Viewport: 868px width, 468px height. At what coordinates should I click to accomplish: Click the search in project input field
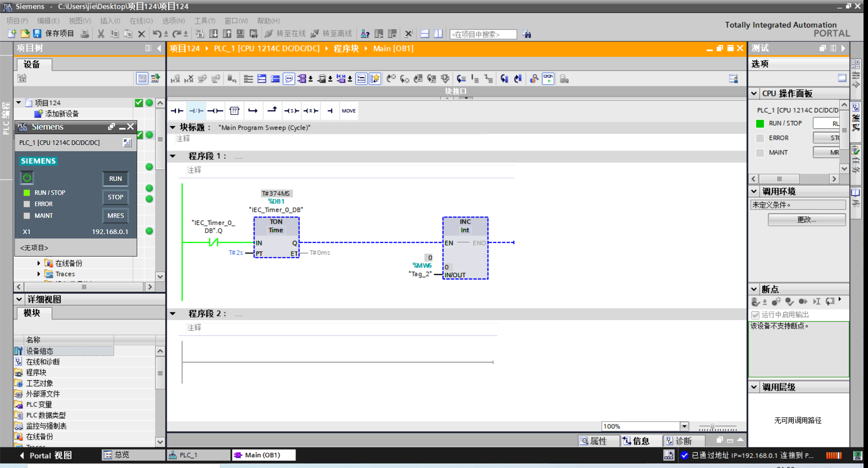pyautogui.click(x=483, y=34)
